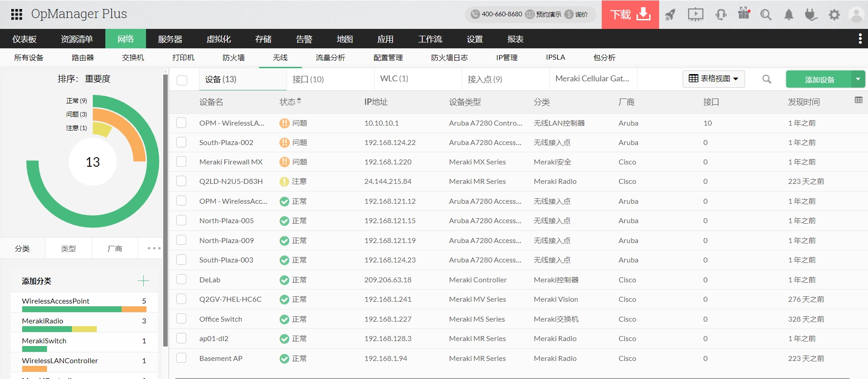Open the Meraki Cellular Gat... tab
The height and width of the screenshot is (379, 868).
592,79
